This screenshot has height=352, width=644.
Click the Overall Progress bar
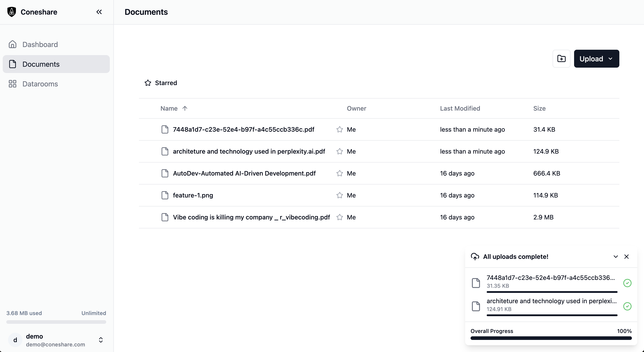coord(551,338)
